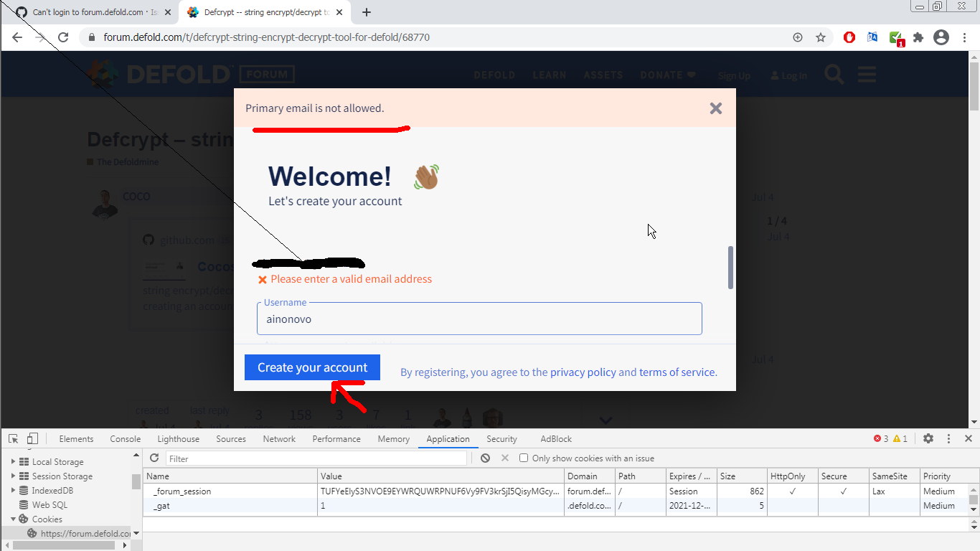Click the github.com icon in the post
The image size is (980, 551).
148,239
